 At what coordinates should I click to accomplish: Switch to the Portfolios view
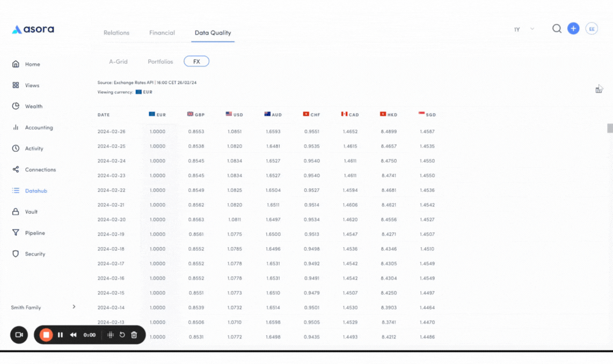pyautogui.click(x=160, y=62)
